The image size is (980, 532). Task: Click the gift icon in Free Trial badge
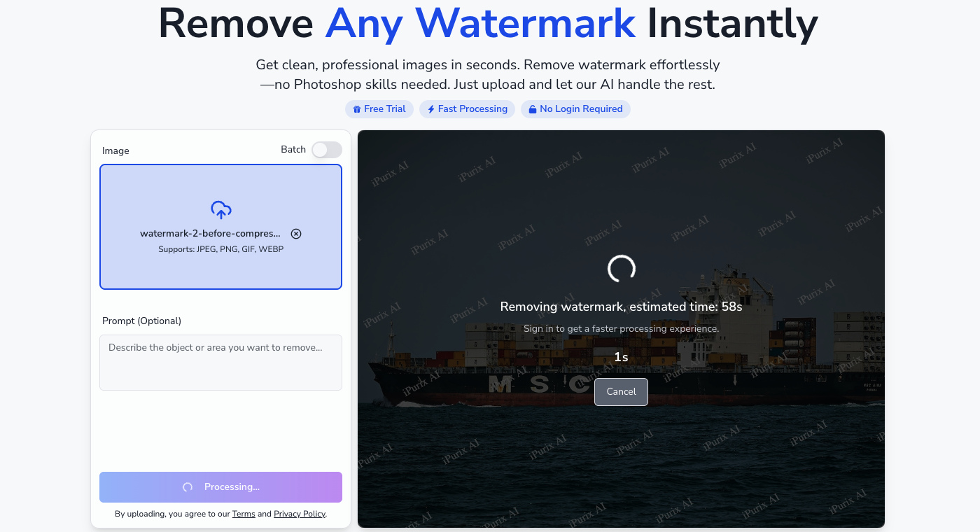point(357,109)
